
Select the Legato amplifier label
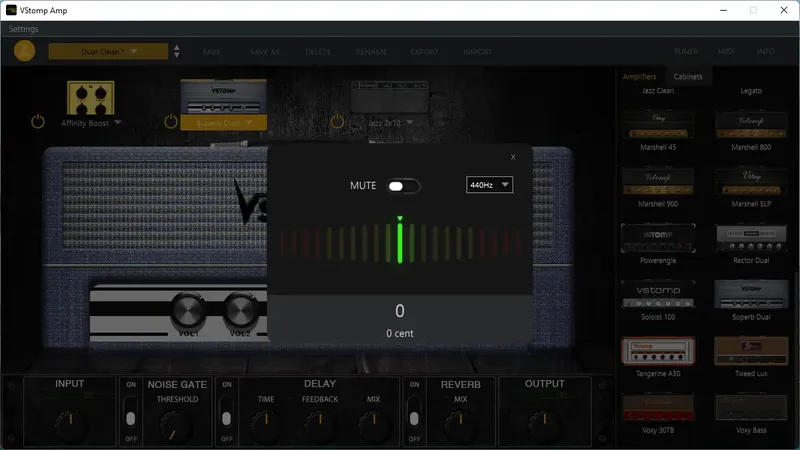[x=751, y=91]
